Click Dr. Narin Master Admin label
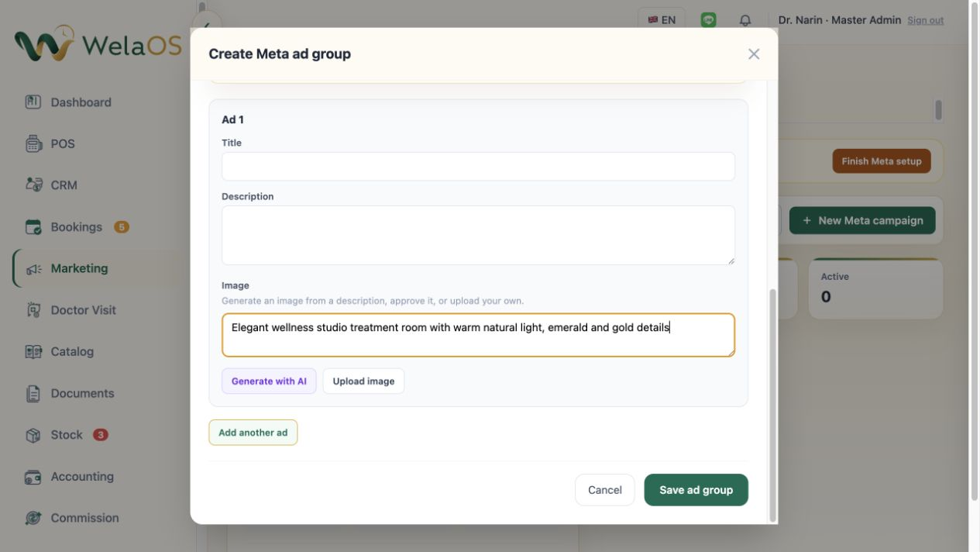This screenshot has width=980, height=552. point(839,20)
